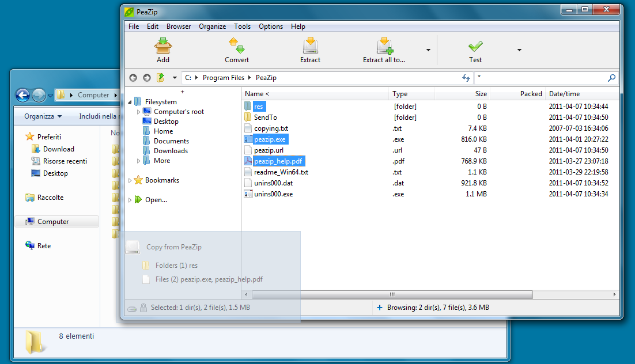635x364 pixels.
Task: Click the peazip_help.pdf PDF icon
Action: pyautogui.click(x=248, y=161)
